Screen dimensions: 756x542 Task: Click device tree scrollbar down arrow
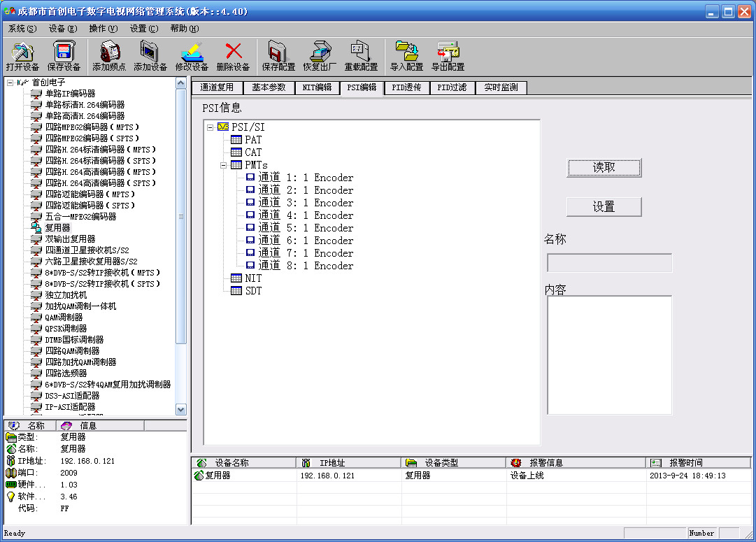click(x=181, y=409)
